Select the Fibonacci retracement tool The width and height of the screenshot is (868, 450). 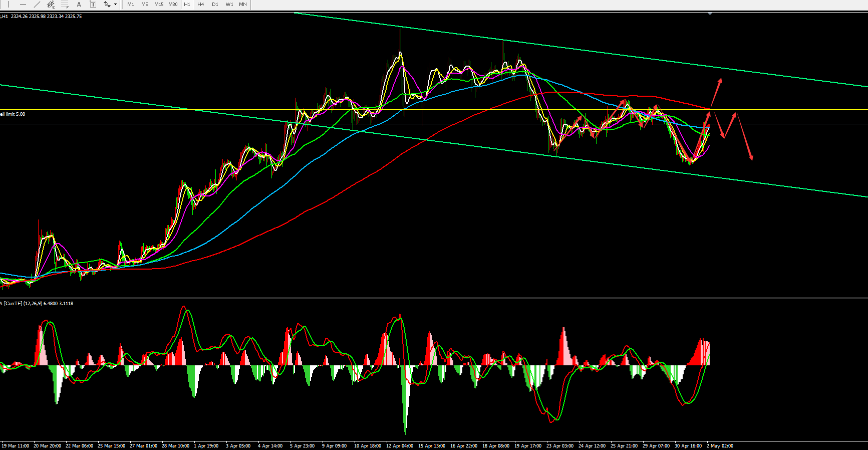(65, 5)
